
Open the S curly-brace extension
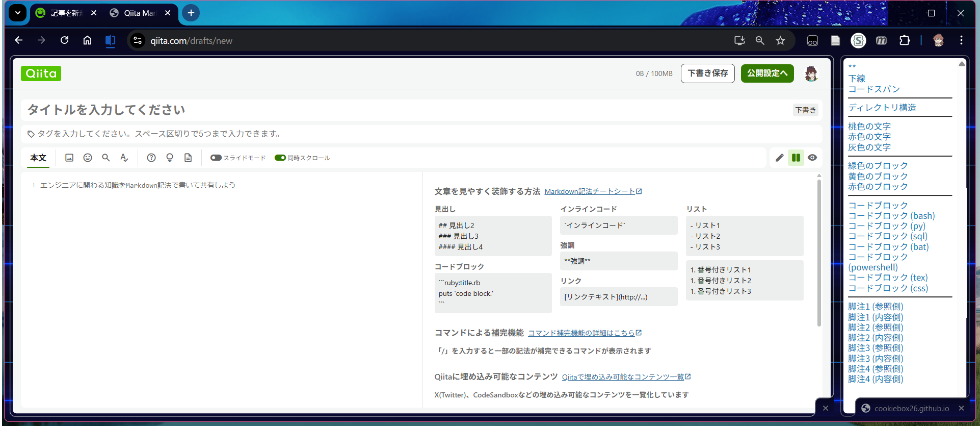(x=858, y=41)
